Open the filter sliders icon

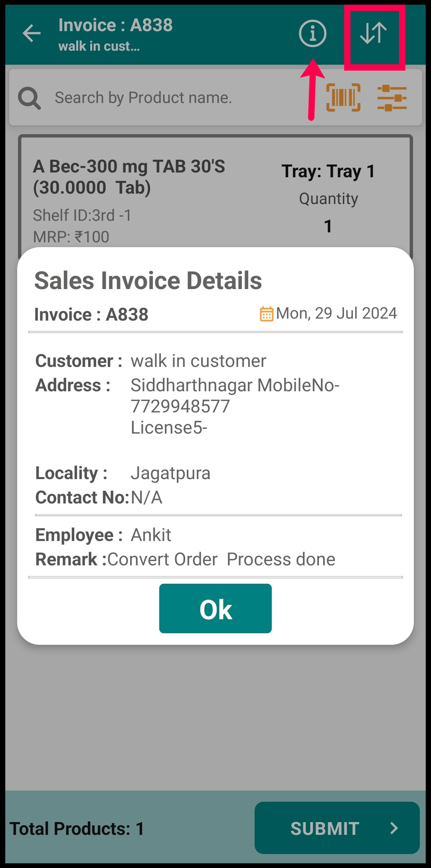tap(392, 97)
